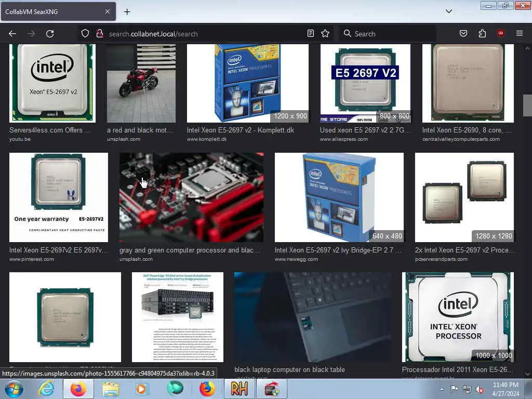This screenshot has height=399, width=532.
Task: Click 'Used xeon E5 2697 v2 2.7G...' title
Action: click(365, 130)
